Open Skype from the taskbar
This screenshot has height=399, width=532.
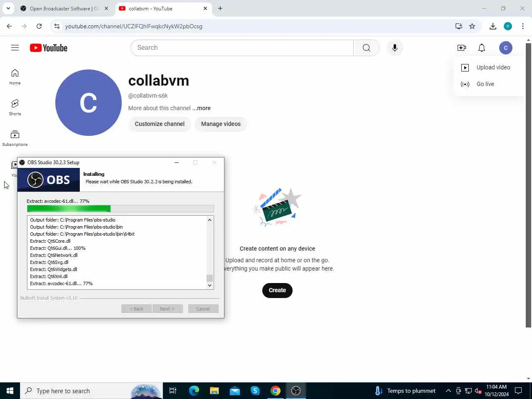click(x=255, y=391)
